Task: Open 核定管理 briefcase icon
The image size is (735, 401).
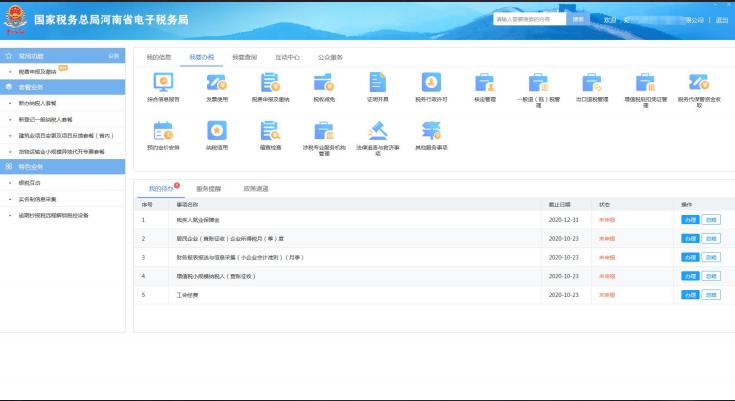Action: pyautogui.click(x=485, y=83)
